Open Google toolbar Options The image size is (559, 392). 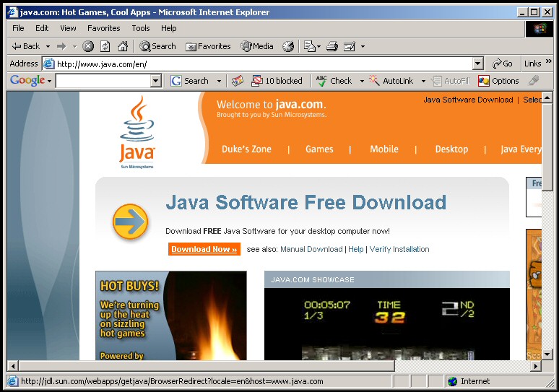[498, 81]
